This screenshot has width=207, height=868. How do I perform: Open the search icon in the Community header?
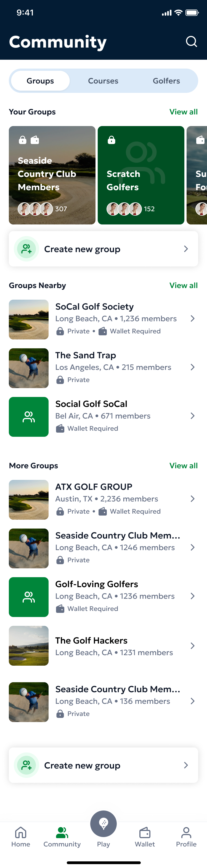click(191, 41)
